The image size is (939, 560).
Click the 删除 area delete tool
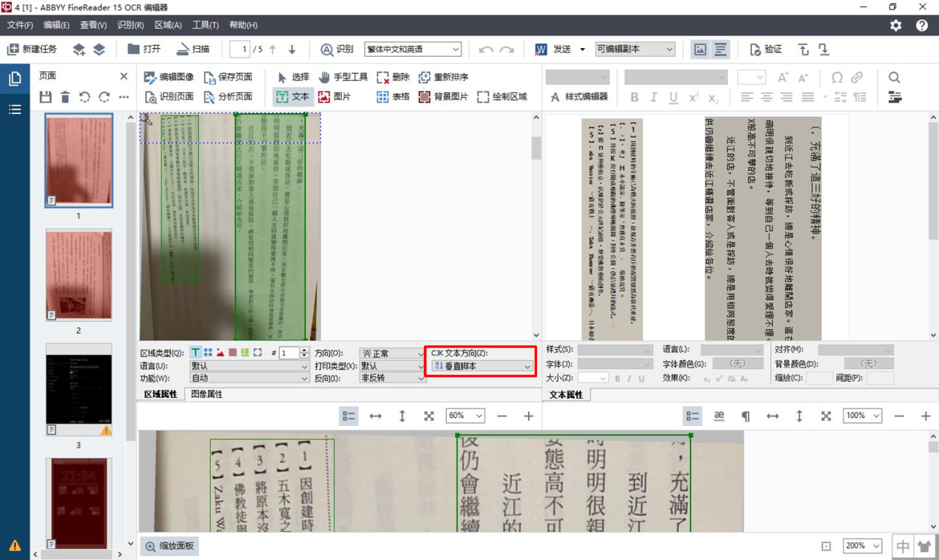(393, 77)
